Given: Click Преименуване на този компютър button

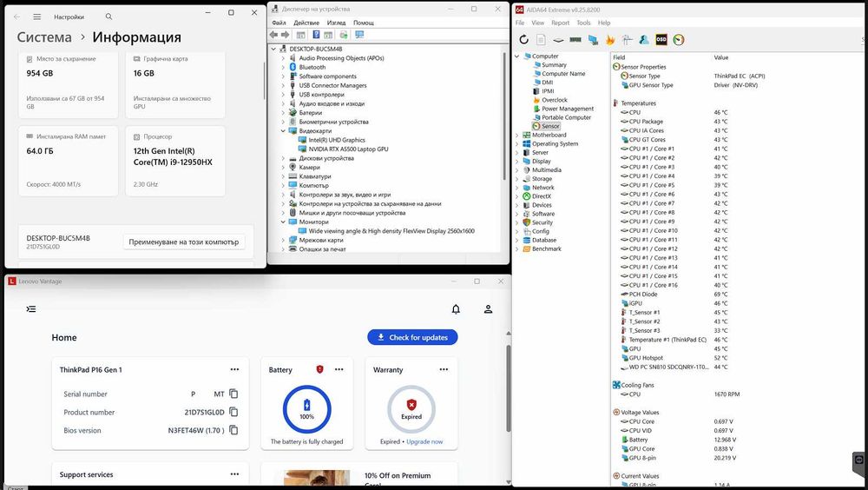Looking at the screenshot, I should 184,242.
